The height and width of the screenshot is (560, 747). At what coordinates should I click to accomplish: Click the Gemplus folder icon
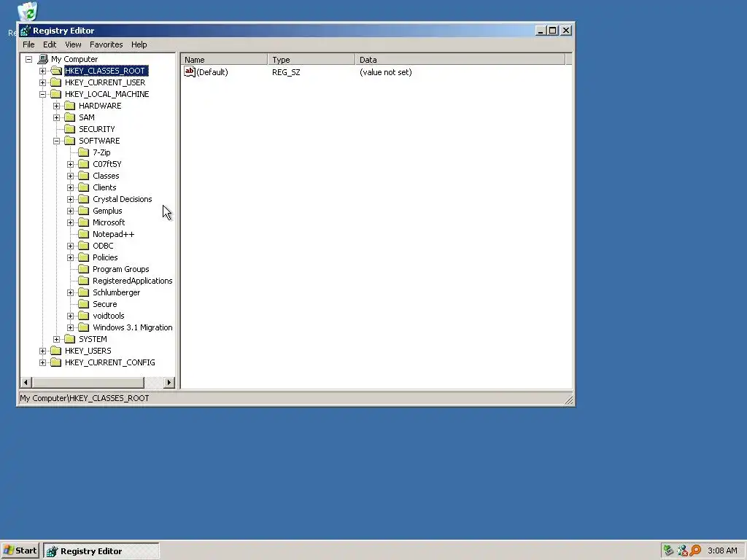click(x=84, y=211)
